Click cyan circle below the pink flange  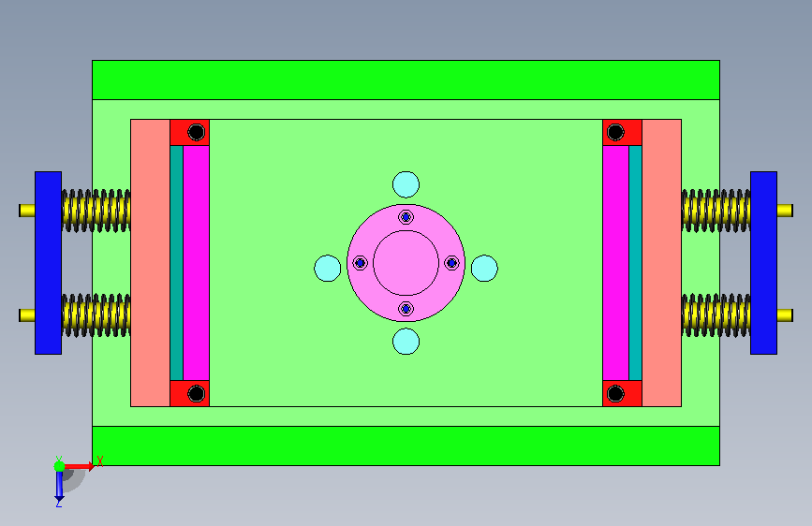406,342
